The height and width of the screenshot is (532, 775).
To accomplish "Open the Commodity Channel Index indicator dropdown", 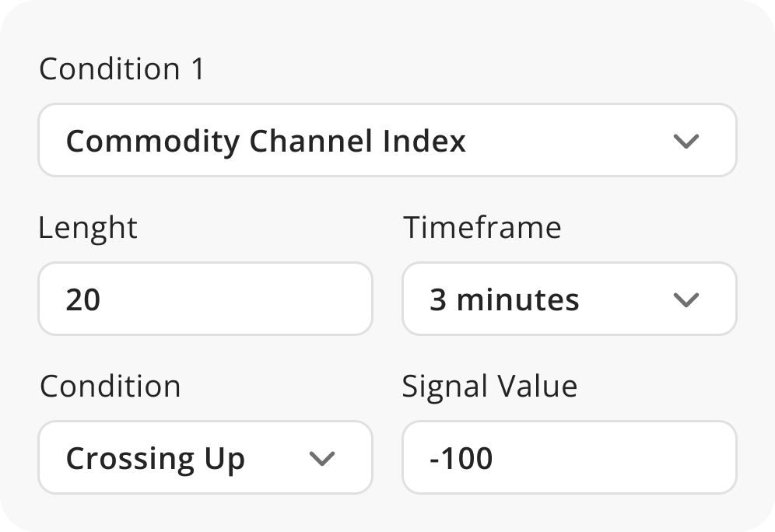I will pyautogui.click(x=387, y=140).
